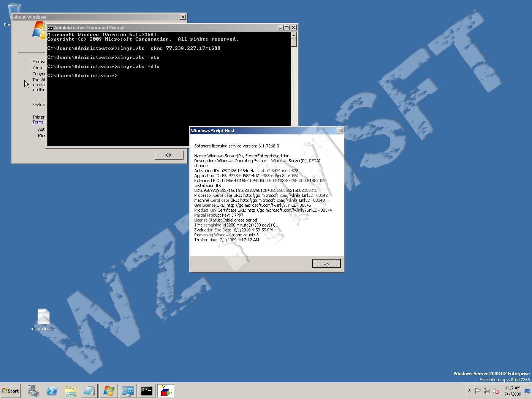Switch to Command Prompt taskbar button

[x=147, y=391]
